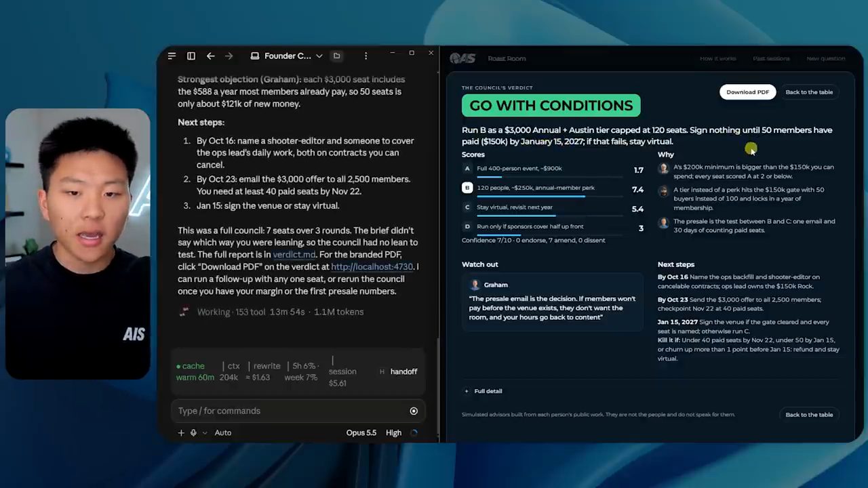Viewport: 868px width, 488px height.
Task: Click the microphone voice input icon
Action: click(193, 432)
